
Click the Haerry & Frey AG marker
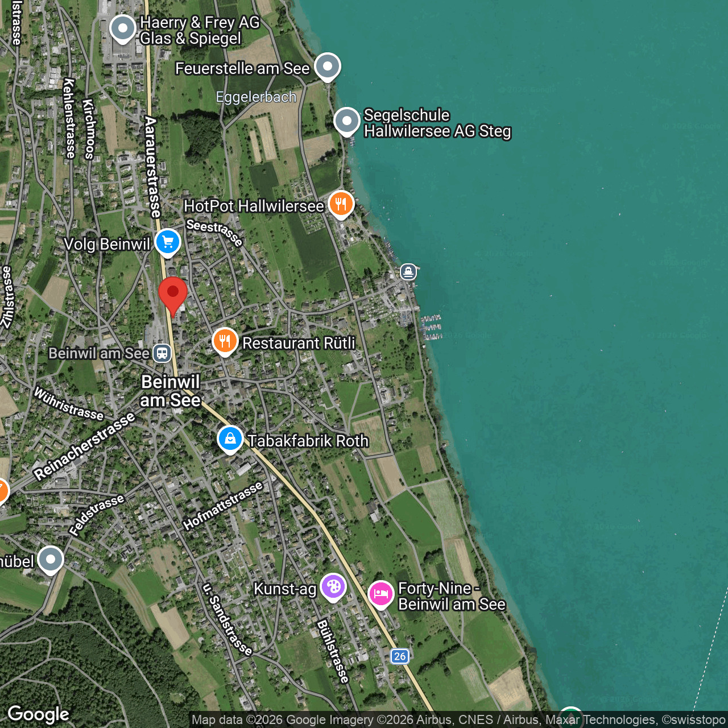point(122,28)
